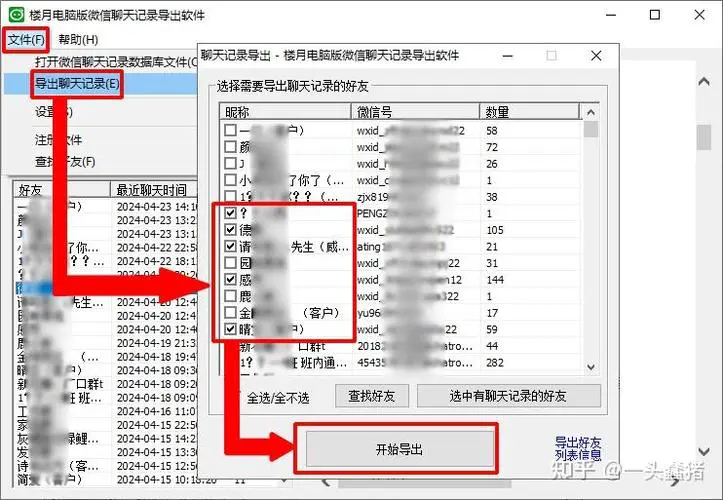Close the 聊天记录导出 dialog
This screenshot has height=500, width=723.
point(596,56)
